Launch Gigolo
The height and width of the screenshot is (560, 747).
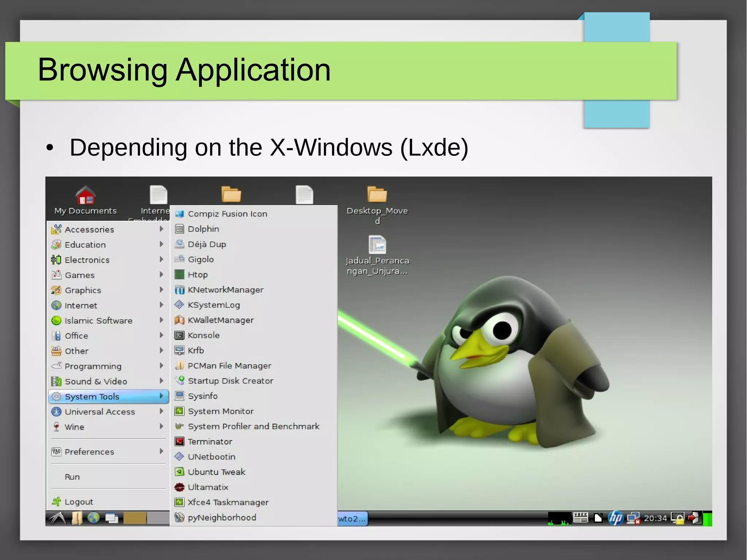253,259
